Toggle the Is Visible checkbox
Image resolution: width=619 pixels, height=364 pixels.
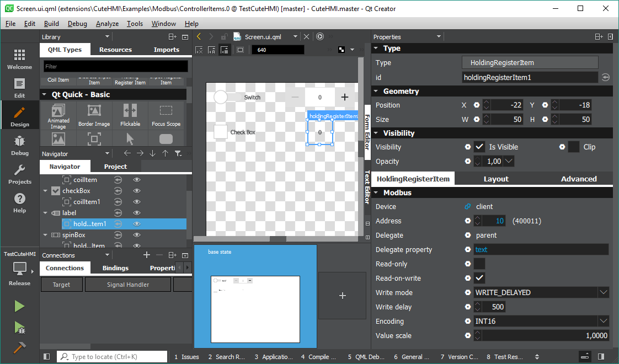[x=479, y=147]
